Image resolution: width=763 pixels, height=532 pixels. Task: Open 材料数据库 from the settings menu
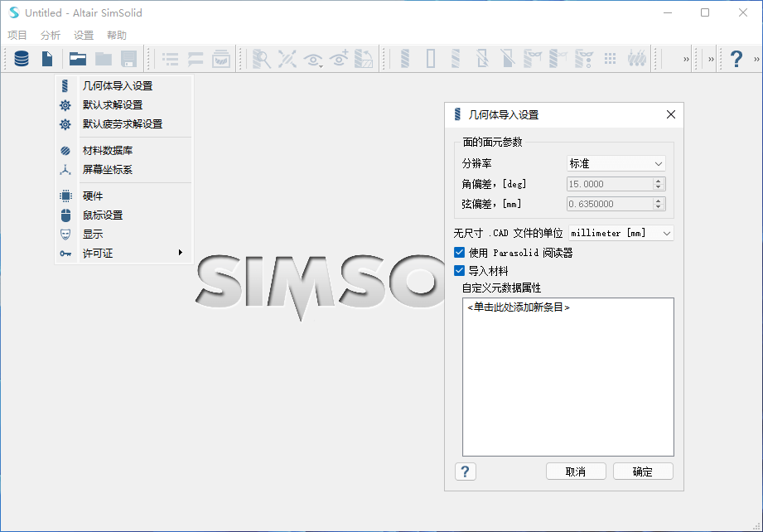pyautogui.click(x=108, y=151)
